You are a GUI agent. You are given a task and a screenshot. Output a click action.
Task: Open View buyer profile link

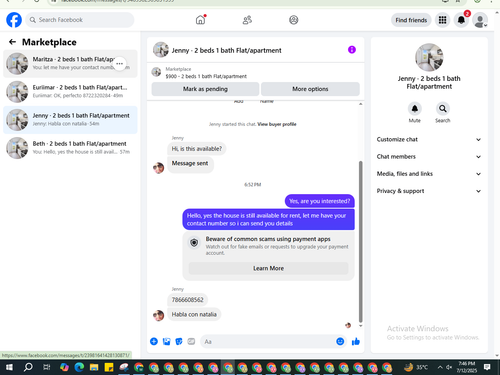point(277,124)
